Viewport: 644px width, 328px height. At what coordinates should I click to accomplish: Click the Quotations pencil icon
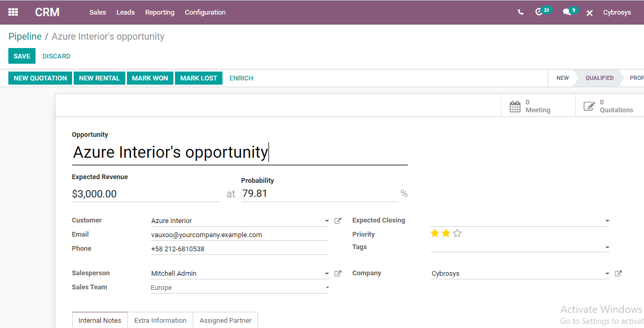click(x=589, y=106)
